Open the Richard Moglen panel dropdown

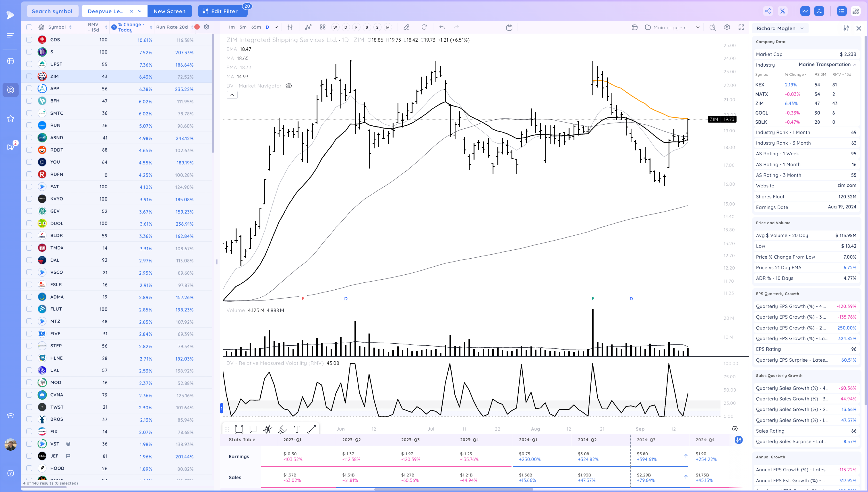coord(802,28)
